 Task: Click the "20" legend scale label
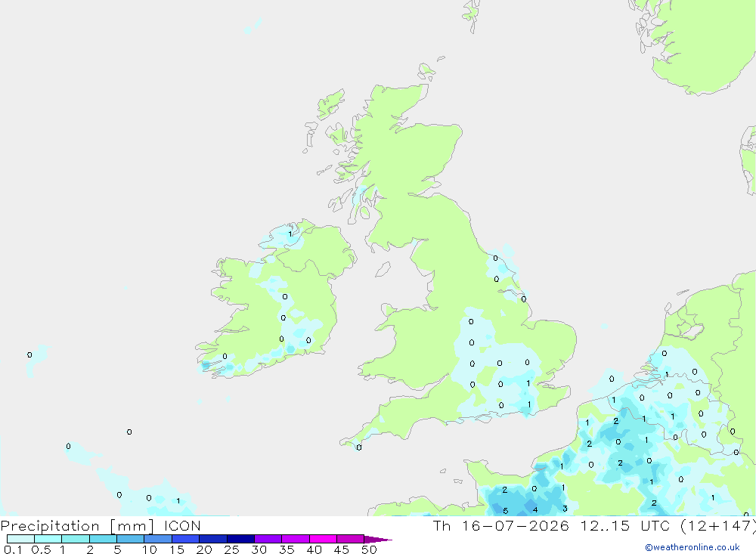point(204,549)
